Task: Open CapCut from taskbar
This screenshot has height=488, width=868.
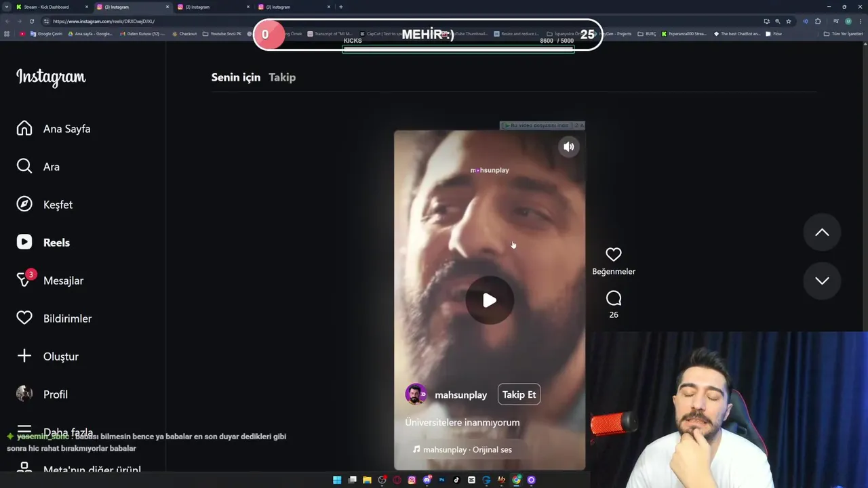Action: point(471,480)
